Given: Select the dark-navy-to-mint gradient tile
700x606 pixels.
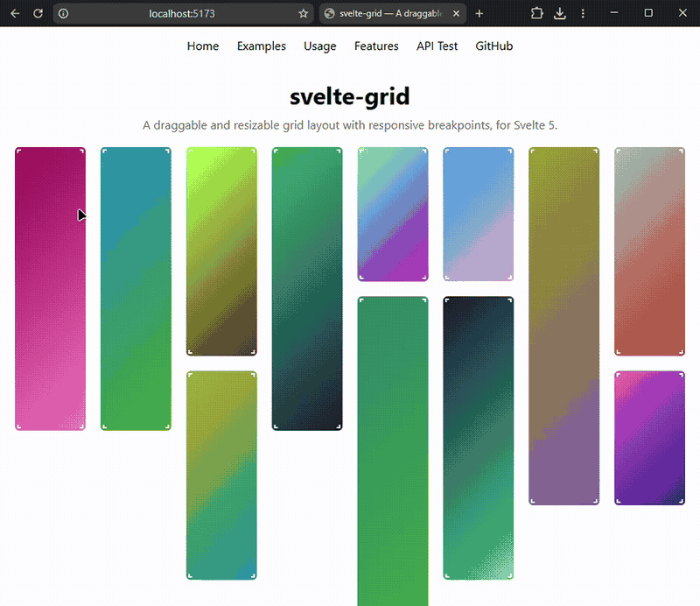Looking at the screenshot, I should (x=479, y=438).
